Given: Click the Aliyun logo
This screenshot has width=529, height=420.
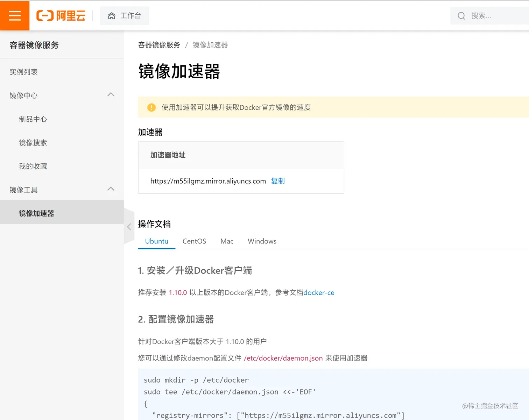Looking at the screenshot, I should (x=61, y=16).
